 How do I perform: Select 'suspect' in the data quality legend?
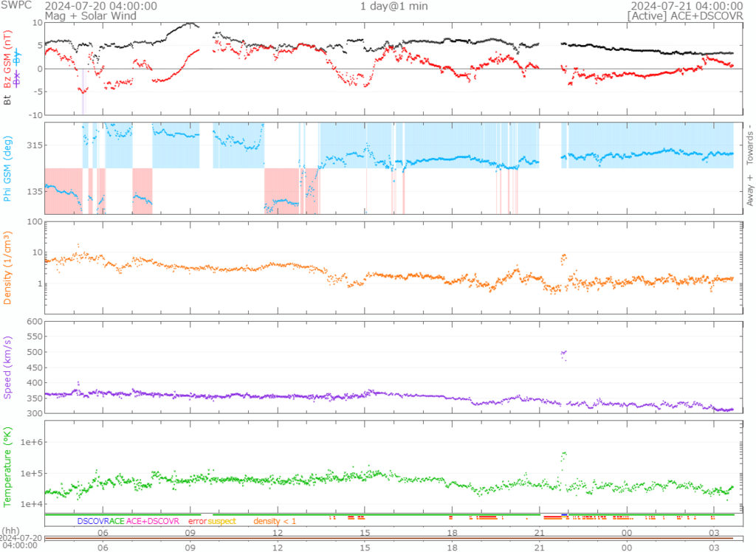221,521
